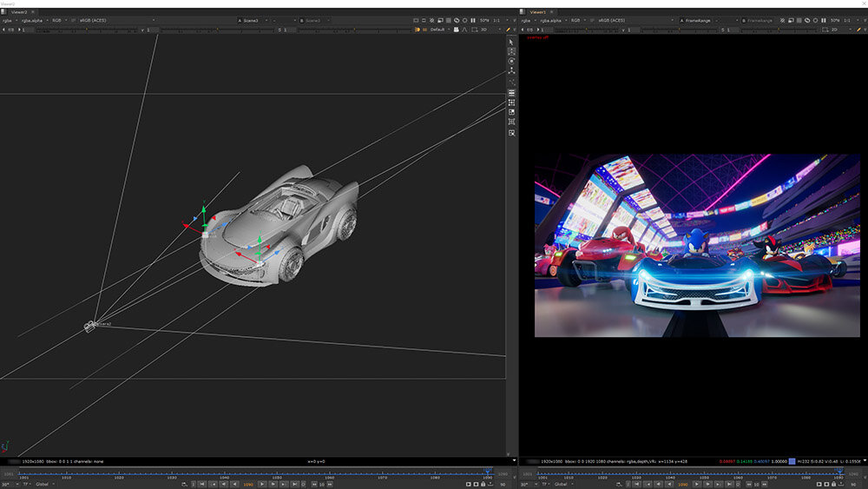This screenshot has width=868, height=489.
Task: Toggle the clipping warning icon in Viewer2
Action: [431, 21]
